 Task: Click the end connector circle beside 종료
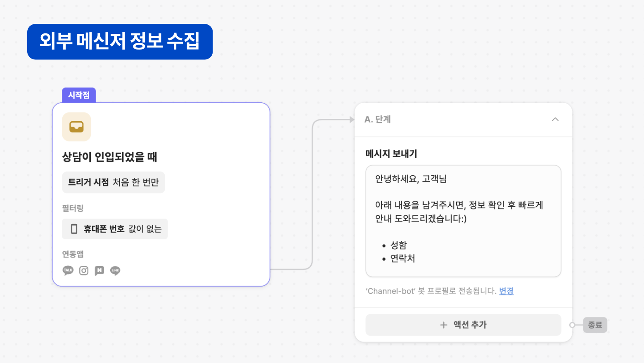[x=572, y=325]
